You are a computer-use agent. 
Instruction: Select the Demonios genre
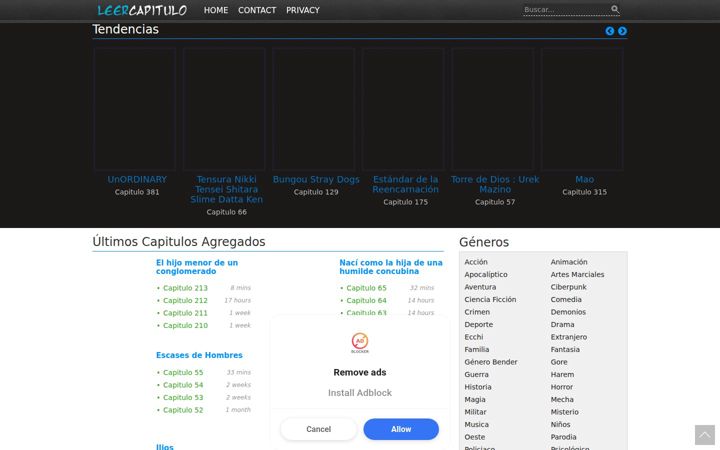(x=568, y=312)
